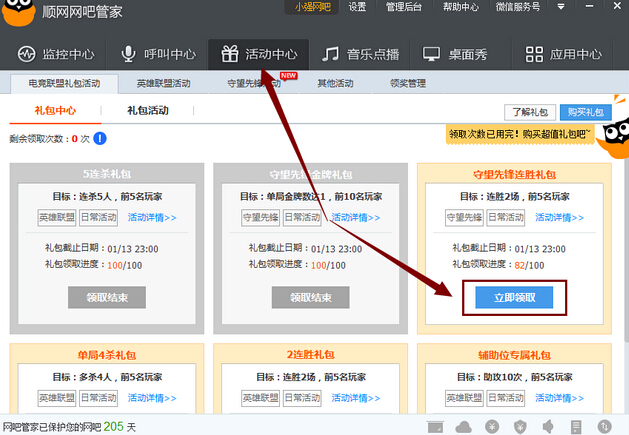
Task: Open 活动详情 link in 单局4杀礼包
Action: tap(152, 398)
